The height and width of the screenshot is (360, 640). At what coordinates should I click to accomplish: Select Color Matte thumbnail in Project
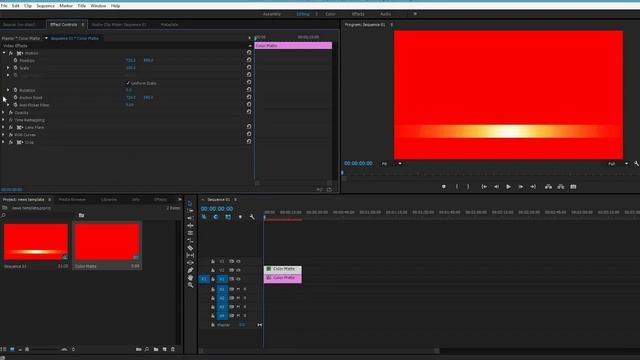pos(107,242)
